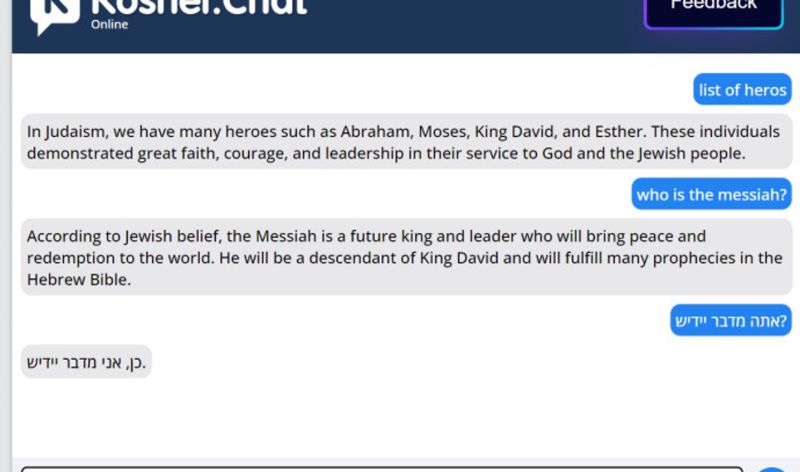Click 'Jewish belief' in the Messiah reply

tap(174, 236)
